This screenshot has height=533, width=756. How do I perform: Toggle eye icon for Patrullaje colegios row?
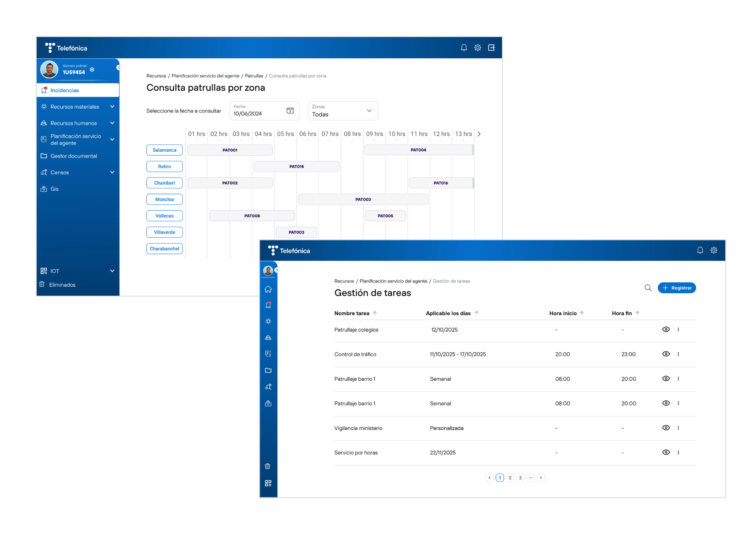click(666, 329)
